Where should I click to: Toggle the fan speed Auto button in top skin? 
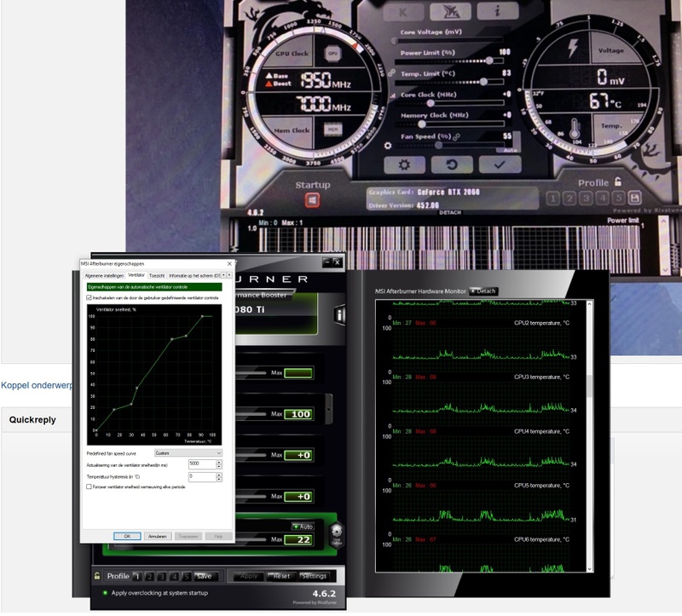click(510, 150)
